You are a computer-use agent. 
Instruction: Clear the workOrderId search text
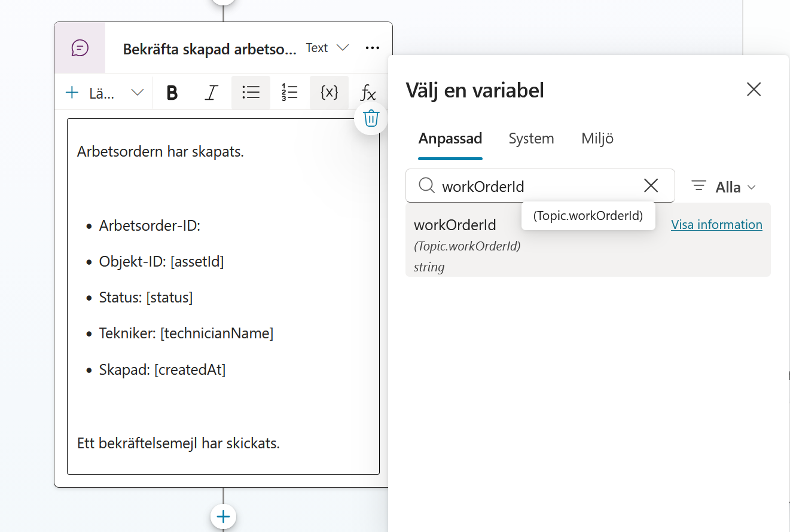[651, 186]
